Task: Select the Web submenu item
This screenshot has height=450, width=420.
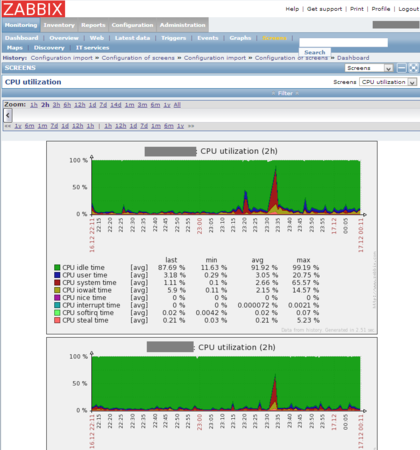Action: click(97, 38)
